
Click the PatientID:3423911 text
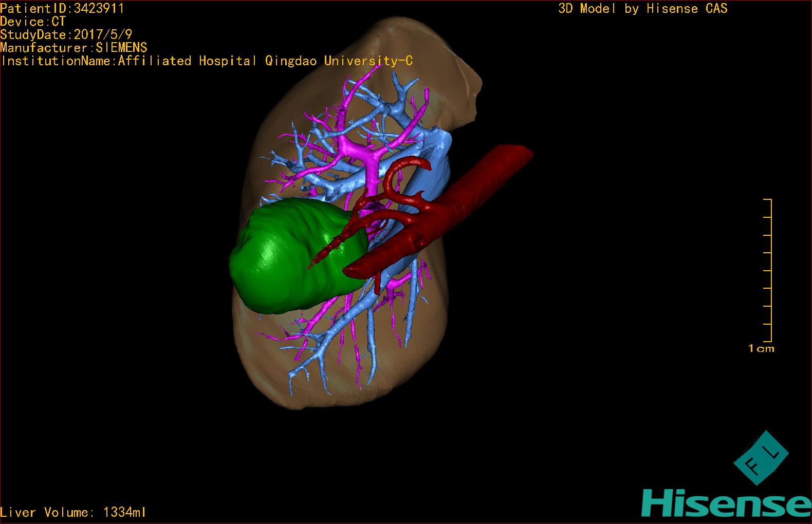(62, 8)
